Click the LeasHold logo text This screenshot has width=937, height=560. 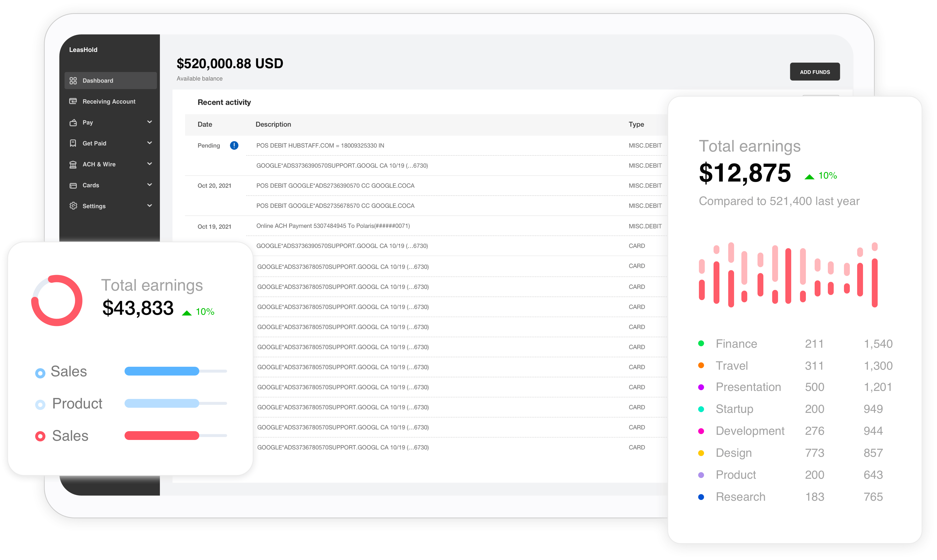coord(83,50)
